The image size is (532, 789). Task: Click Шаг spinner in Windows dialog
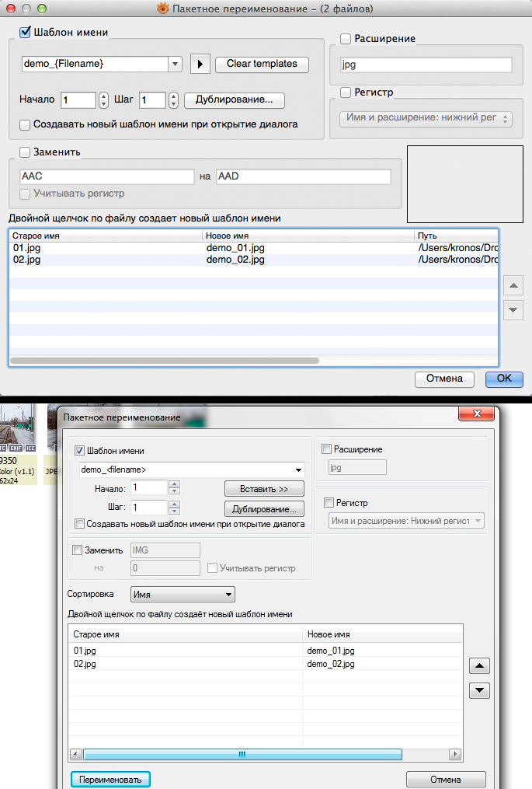174,507
